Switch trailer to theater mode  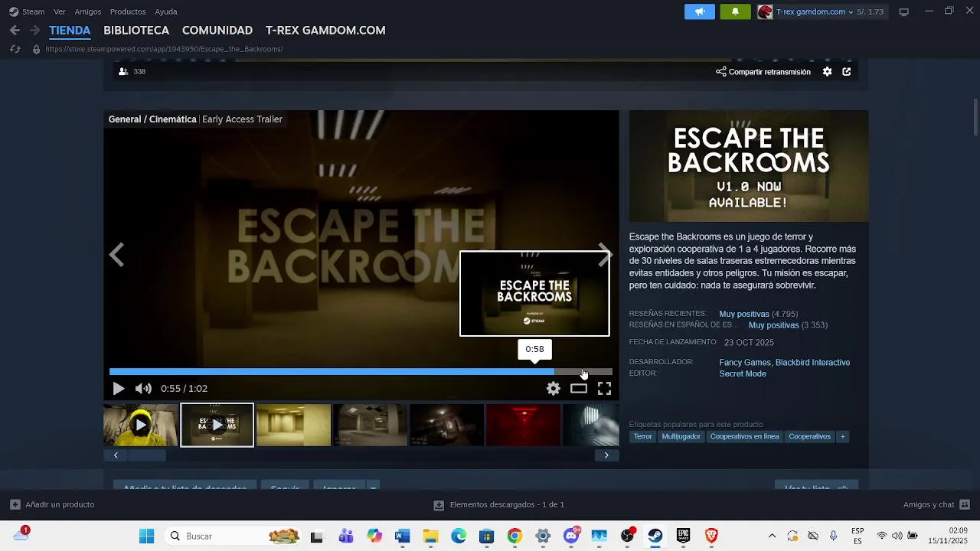pyautogui.click(x=579, y=389)
